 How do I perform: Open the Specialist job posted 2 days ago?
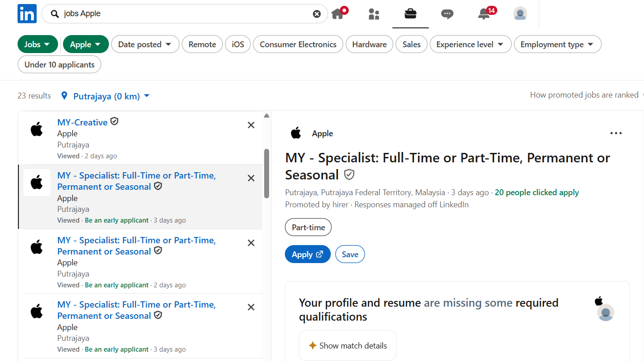(136, 246)
